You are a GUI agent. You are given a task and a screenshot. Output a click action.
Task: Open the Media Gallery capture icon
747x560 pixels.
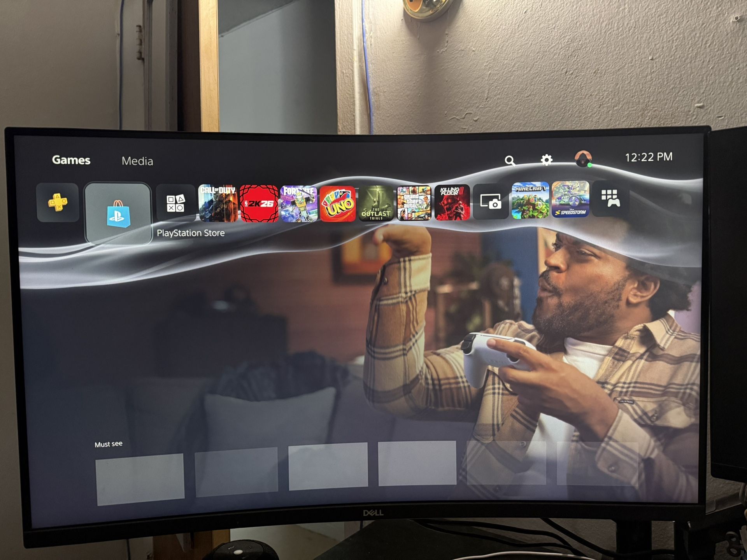click(x=490, y=201)
